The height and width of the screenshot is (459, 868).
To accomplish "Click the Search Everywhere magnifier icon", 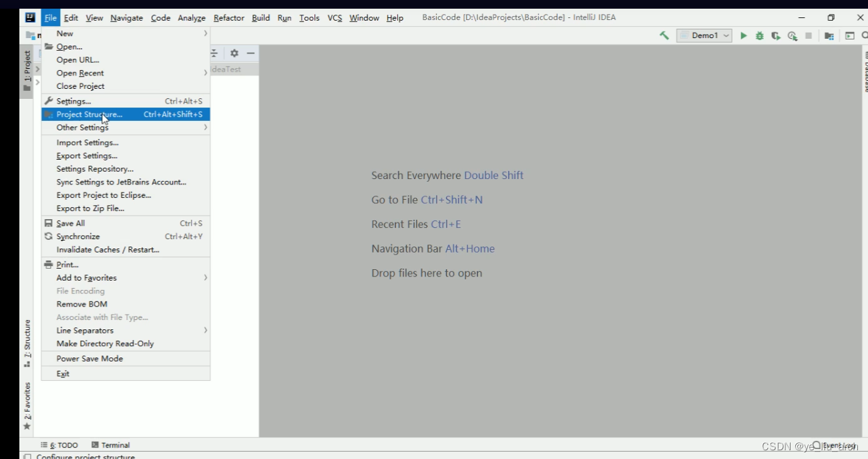I will pyautogui.click(x=865, y=35).
